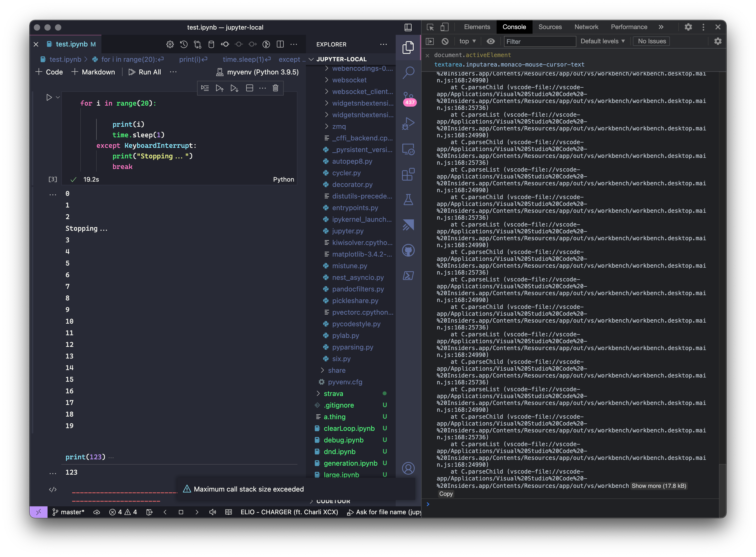Open the Testing beaker panel
Image resolution: width=756 pixels, height=557 pixels.
click(x=409, y=199)
